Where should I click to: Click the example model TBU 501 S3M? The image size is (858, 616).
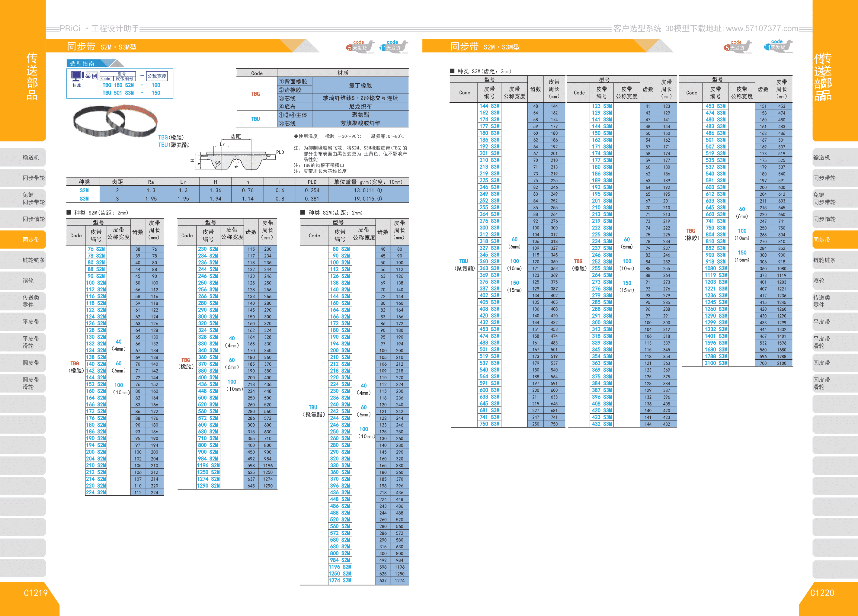[118, 93]
